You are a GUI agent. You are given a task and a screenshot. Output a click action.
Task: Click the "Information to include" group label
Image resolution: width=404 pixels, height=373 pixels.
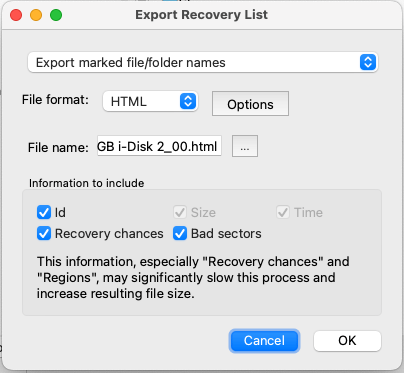(x=87, y=183)
